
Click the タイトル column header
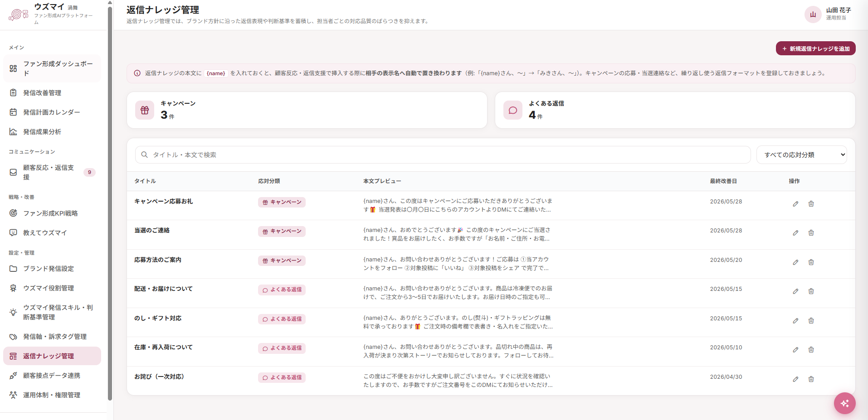click(145, 181)
